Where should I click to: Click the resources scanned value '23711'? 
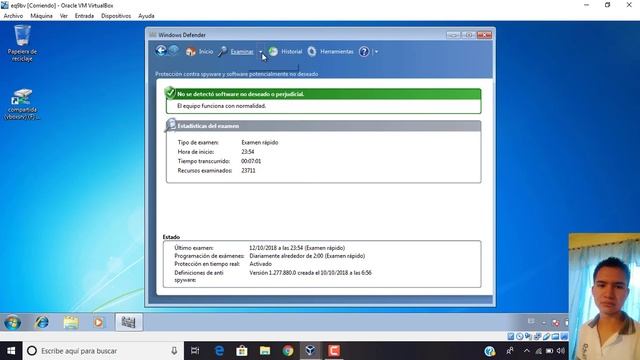(248, 171)
